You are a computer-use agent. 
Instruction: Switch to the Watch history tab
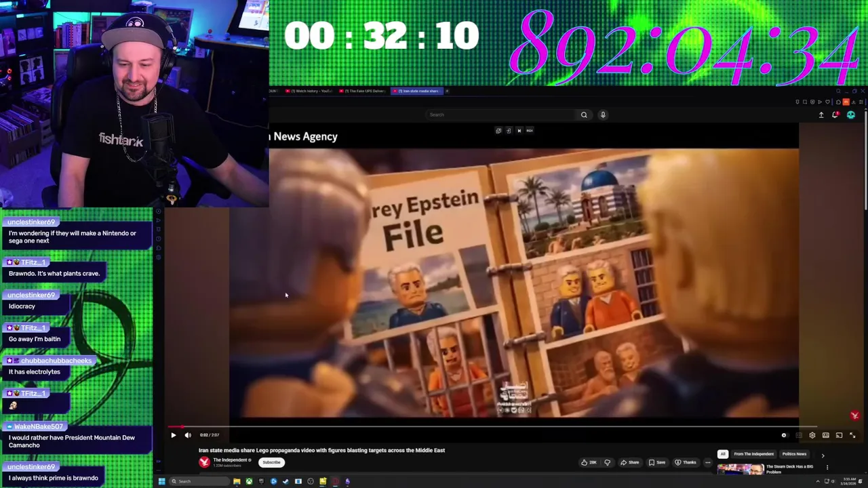click(x=309, y=91)
